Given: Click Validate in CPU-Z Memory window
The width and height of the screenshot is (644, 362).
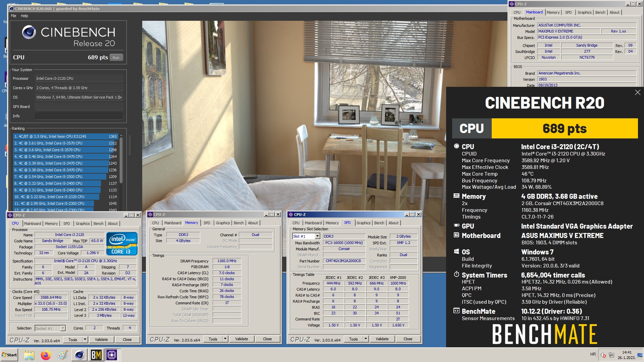Looking at the screenshot, I should tap(241, 339).
